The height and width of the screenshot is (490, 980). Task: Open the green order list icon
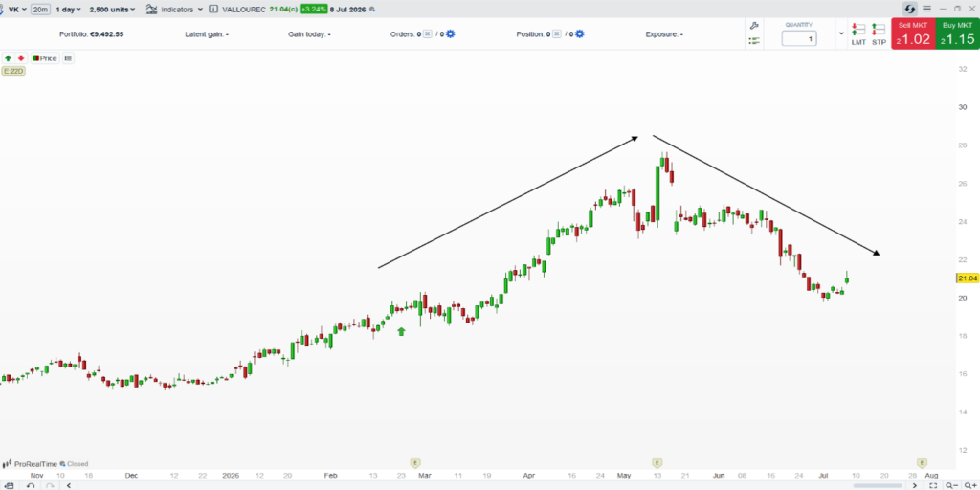tap(754, 40)
